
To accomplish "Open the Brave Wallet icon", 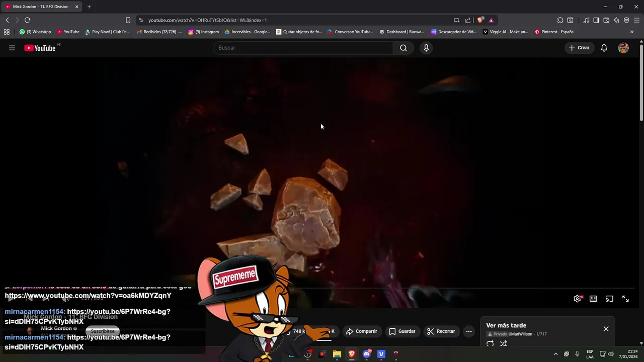I will [606, 20].
